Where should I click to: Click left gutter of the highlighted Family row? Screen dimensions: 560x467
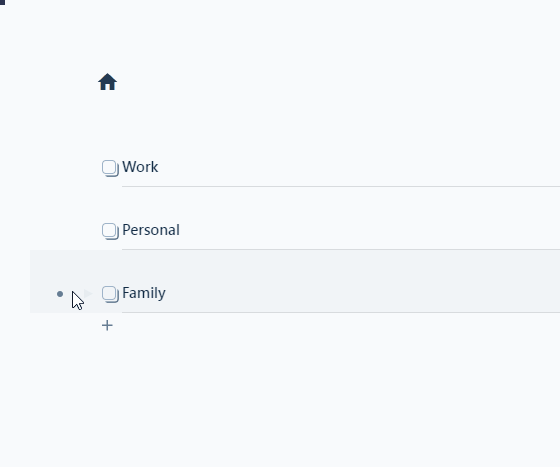[43, 281]
